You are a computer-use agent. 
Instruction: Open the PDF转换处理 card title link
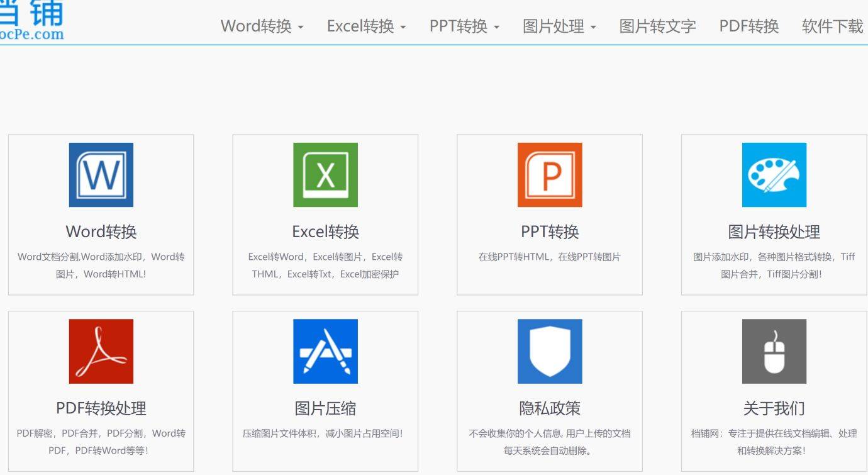pyautogui.click(x=101, y=408)
